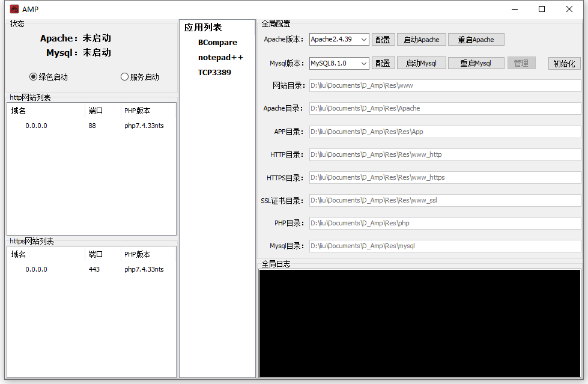Open the Apache版本 dropdown
This screenshot has width=588, height=384.
pos(339,40)
